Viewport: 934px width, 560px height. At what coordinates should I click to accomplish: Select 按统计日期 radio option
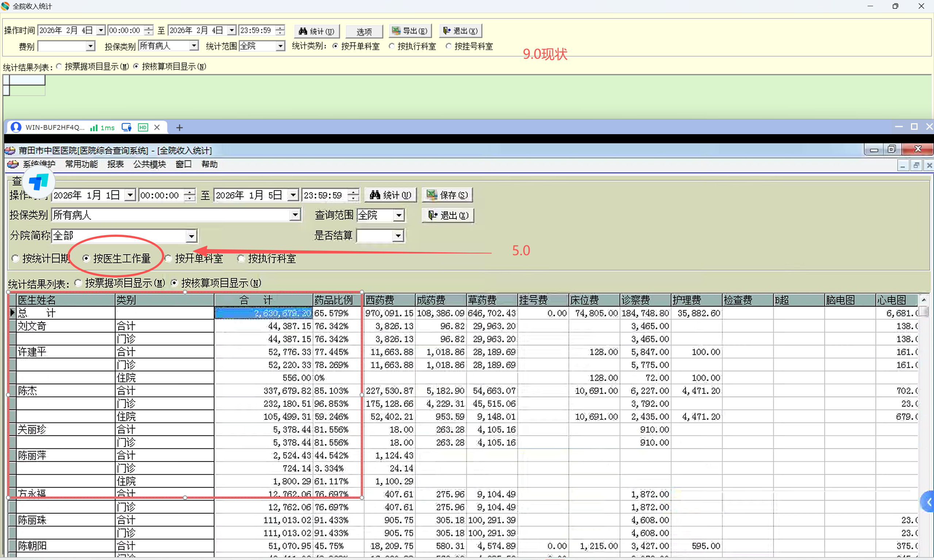pos(15,259)
